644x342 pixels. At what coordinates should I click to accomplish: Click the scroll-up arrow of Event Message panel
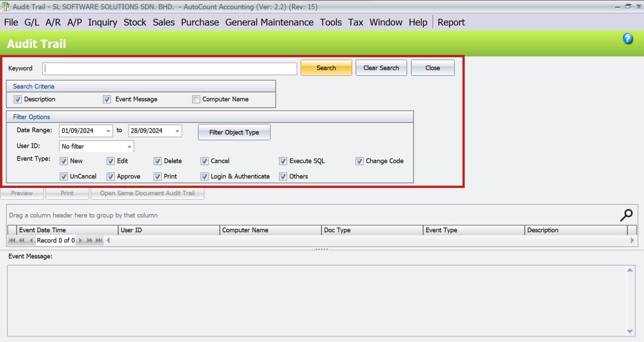(630, 270)
